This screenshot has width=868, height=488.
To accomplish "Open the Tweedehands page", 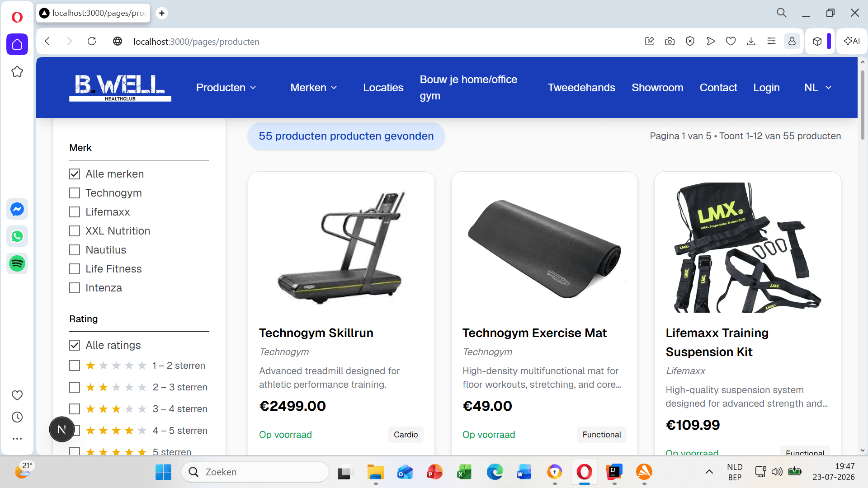I will 581,88.
